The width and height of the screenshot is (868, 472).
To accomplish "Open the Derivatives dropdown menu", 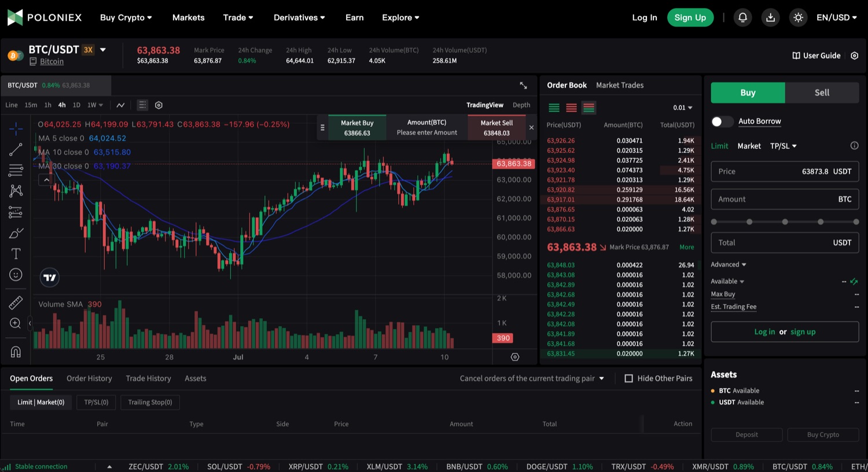I will (299, 17).
